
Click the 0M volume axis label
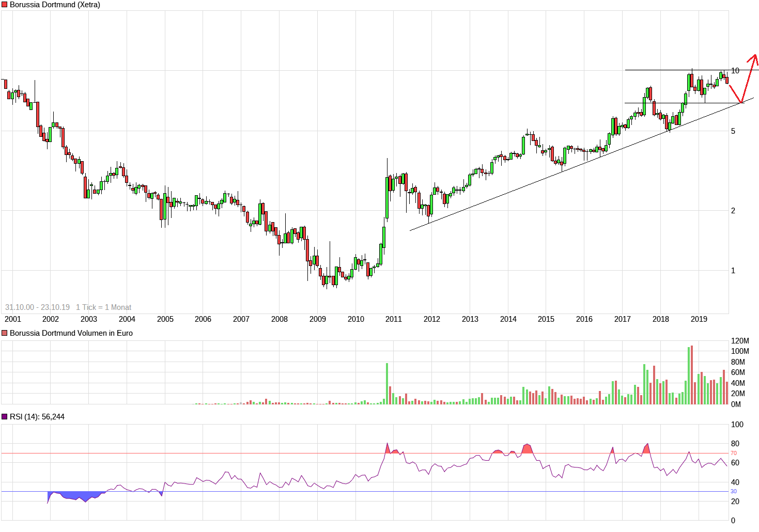[x=736, y=404]
